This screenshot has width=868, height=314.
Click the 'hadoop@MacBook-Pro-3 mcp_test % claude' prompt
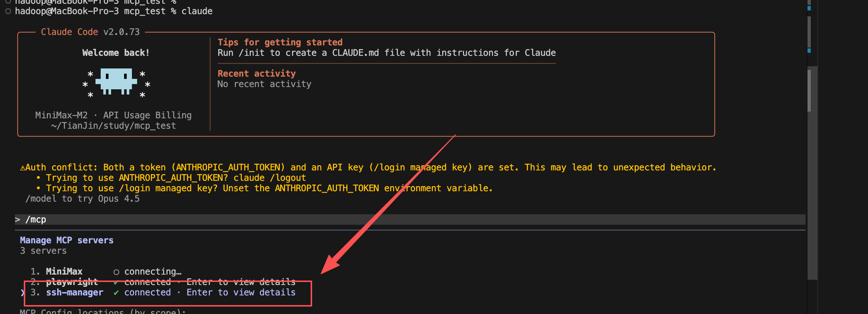tap(114, 11)
